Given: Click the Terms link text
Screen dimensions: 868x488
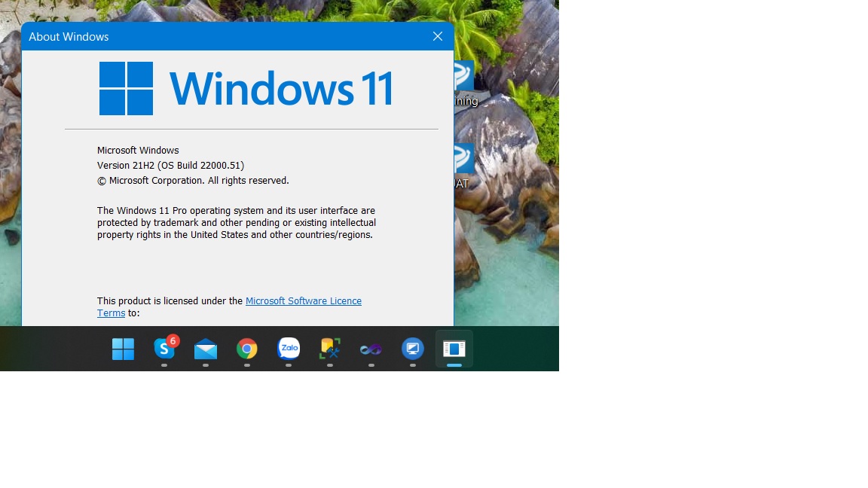Looking at the screenshot, I should pyautogui.click(x=112, y=313).
